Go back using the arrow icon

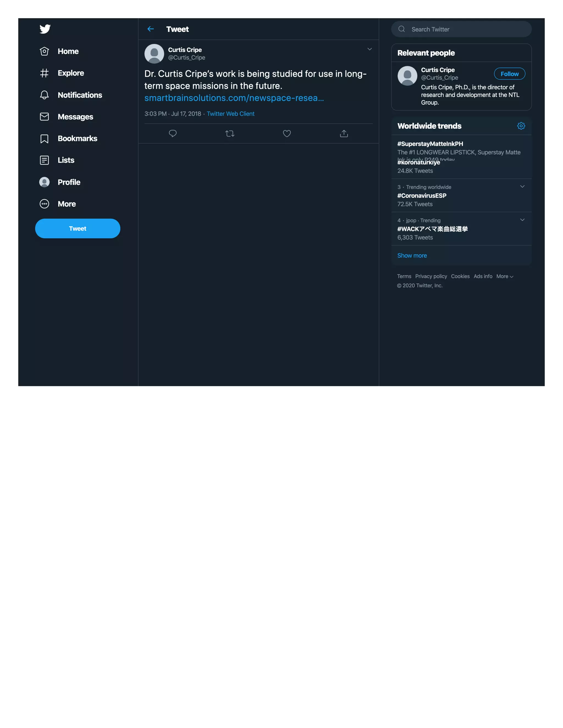(x=150, y=29)
